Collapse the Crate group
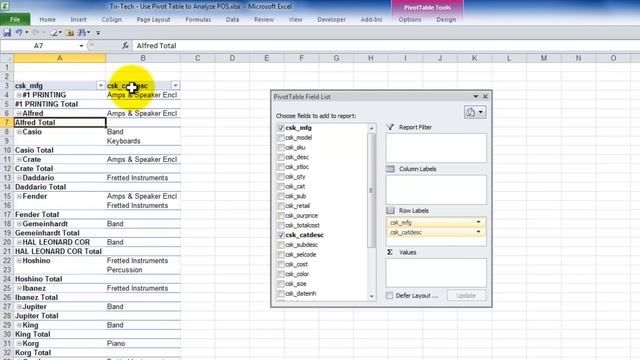 point(19,160)
